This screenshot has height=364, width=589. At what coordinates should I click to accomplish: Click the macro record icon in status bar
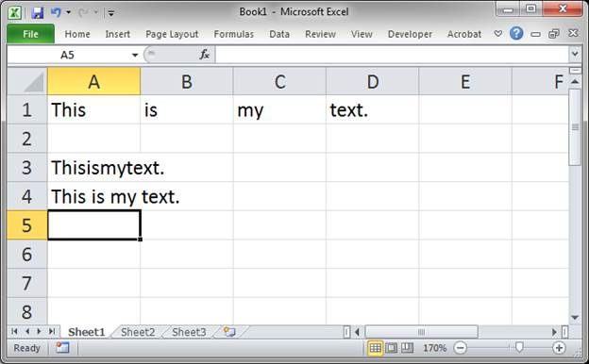pos(62,347)
